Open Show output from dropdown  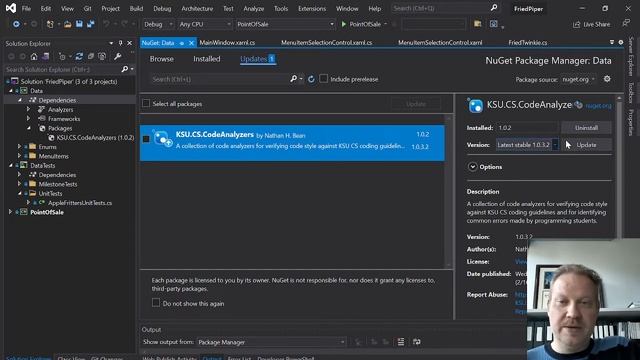(x=271, y=342)
